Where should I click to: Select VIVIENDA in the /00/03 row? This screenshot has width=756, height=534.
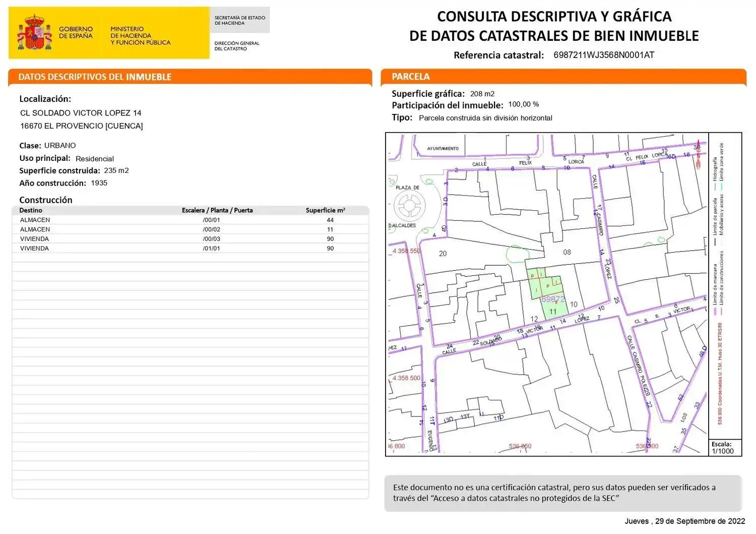coord(34,239)
